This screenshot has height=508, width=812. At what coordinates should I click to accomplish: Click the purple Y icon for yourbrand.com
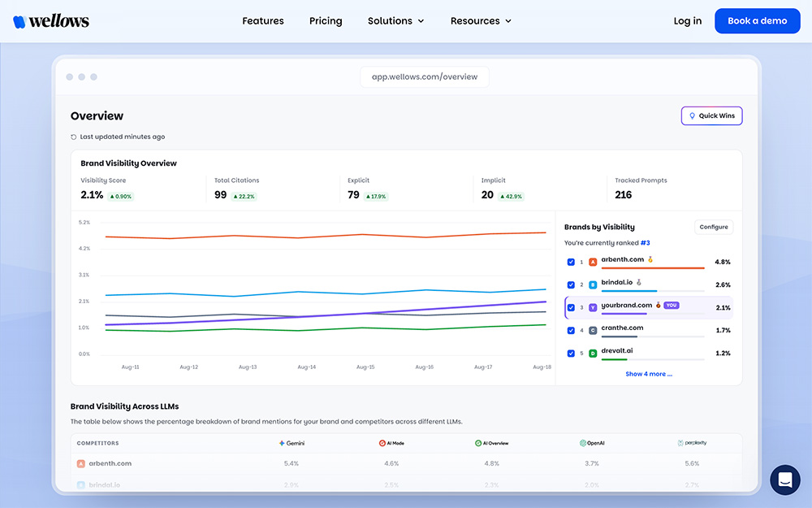click(593, 308)
